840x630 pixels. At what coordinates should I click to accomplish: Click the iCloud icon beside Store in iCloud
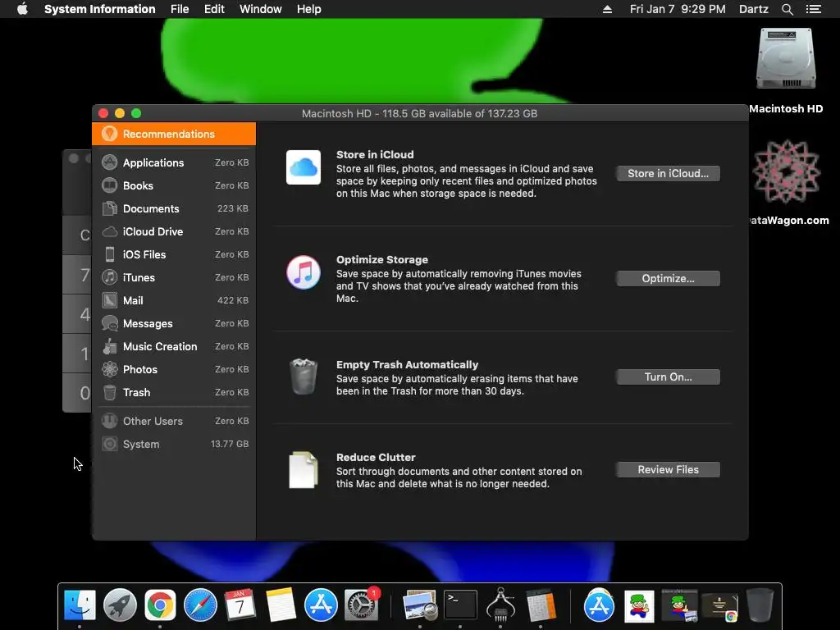tap(304, 167)
